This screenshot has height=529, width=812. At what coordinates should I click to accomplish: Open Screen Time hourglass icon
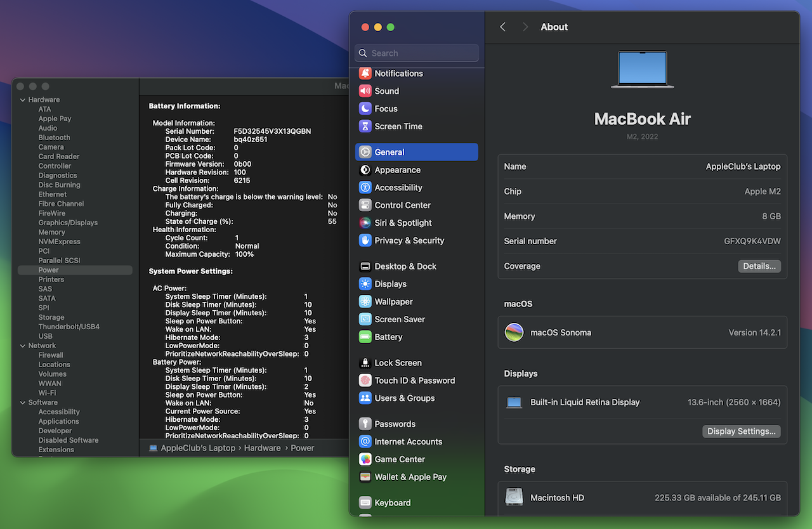(x=365, y=126)
